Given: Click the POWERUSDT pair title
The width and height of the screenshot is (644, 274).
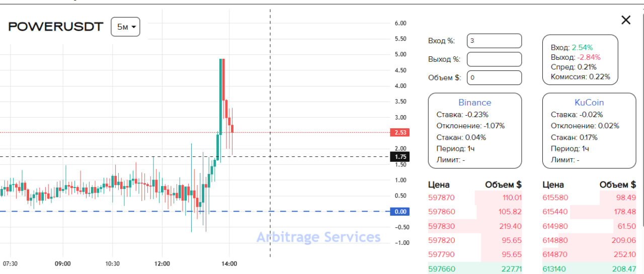Looking at the screenshot, I should point(56,27).
